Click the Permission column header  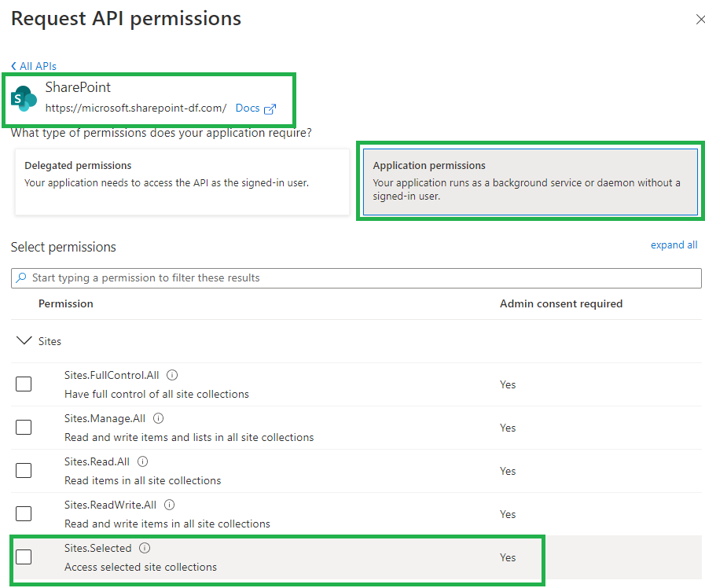pos(66,304)
